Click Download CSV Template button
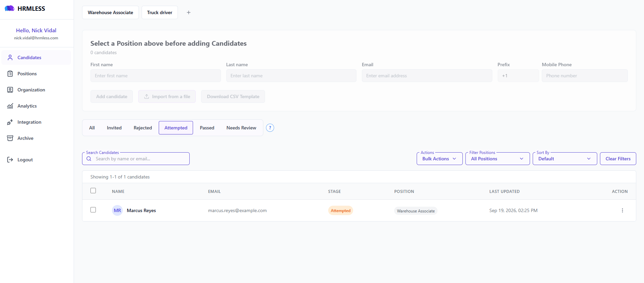Screen dimensions: 644x283 point(233,96)
